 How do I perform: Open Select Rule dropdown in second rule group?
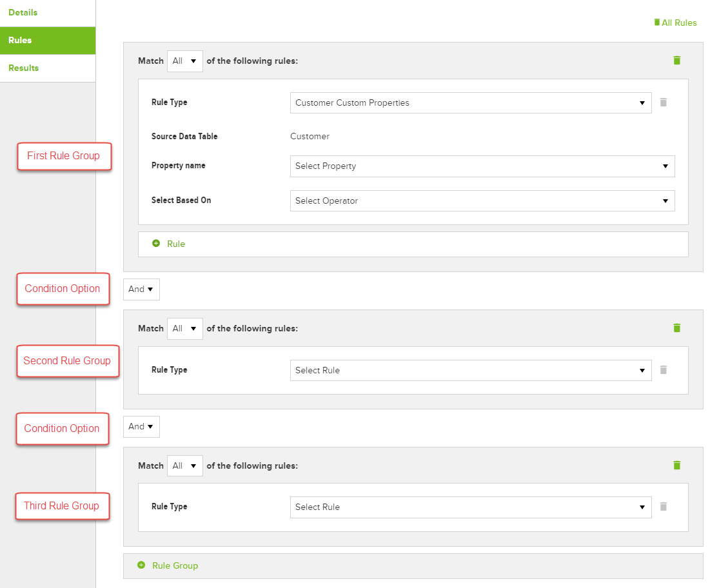click(470, 370)
